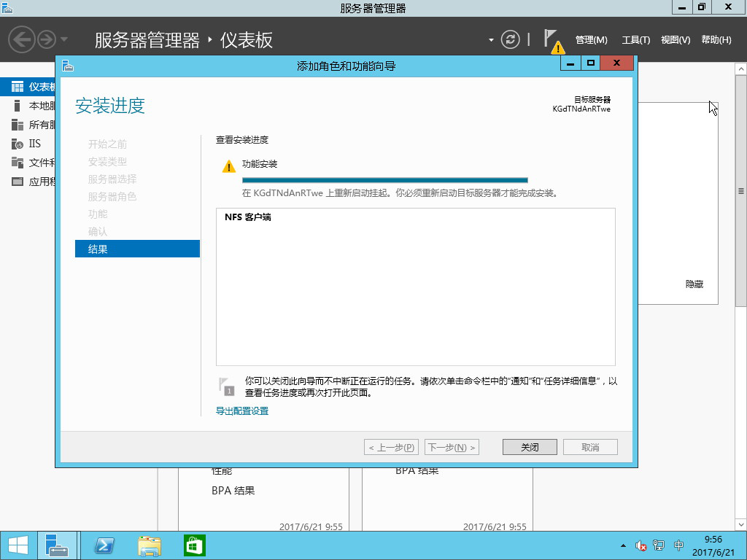Expand the navigation history dropdown arrow
Image resolution: width=747 pixels, height=560 pixels.
click(x=64, y=39)
